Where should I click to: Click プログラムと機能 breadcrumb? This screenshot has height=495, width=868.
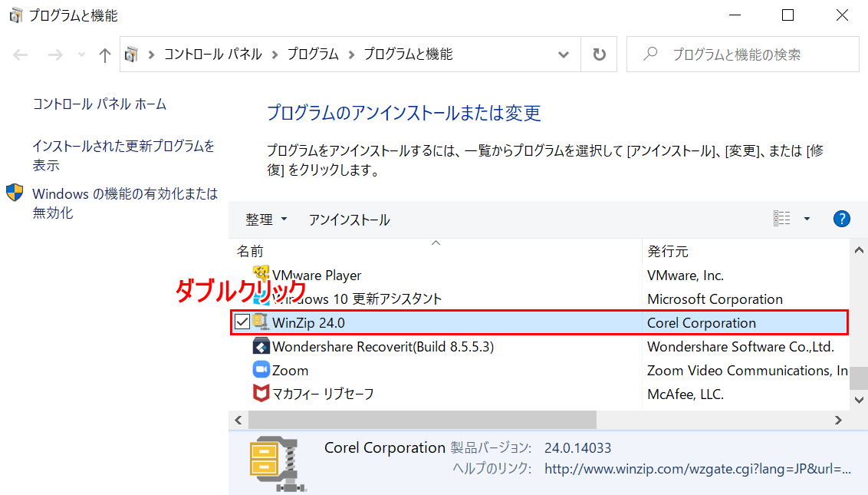408,54
